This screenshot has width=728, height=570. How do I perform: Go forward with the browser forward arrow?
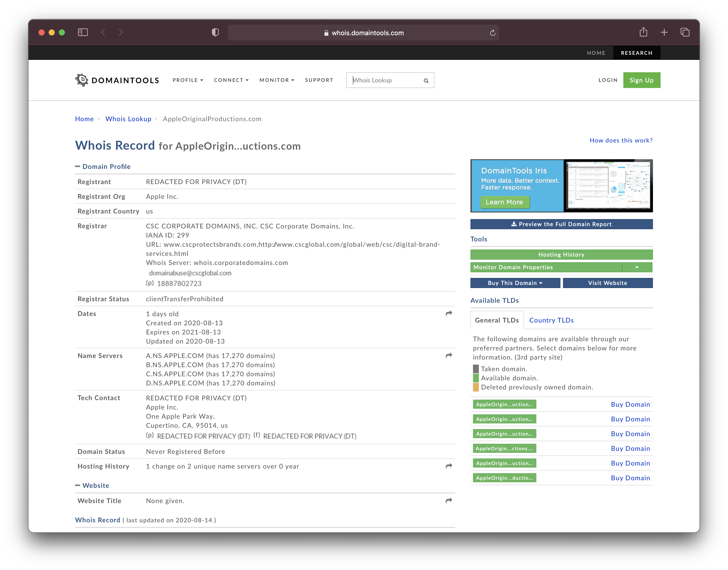[121, 32]
